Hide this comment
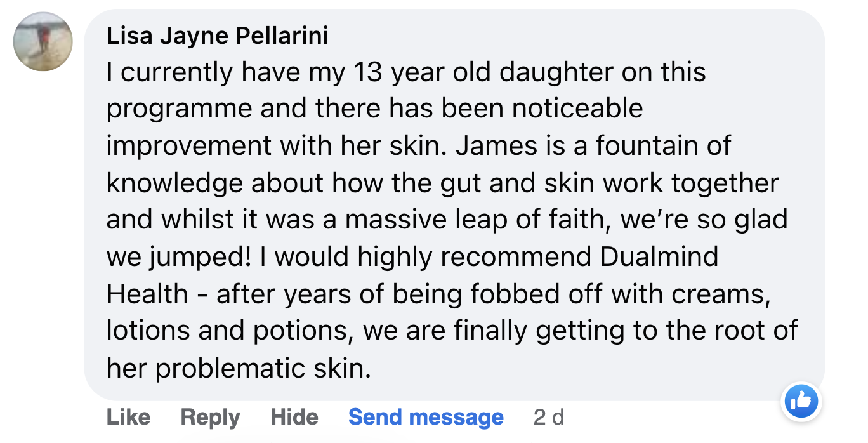The image size is (868, 443). (x=294, y=417)
